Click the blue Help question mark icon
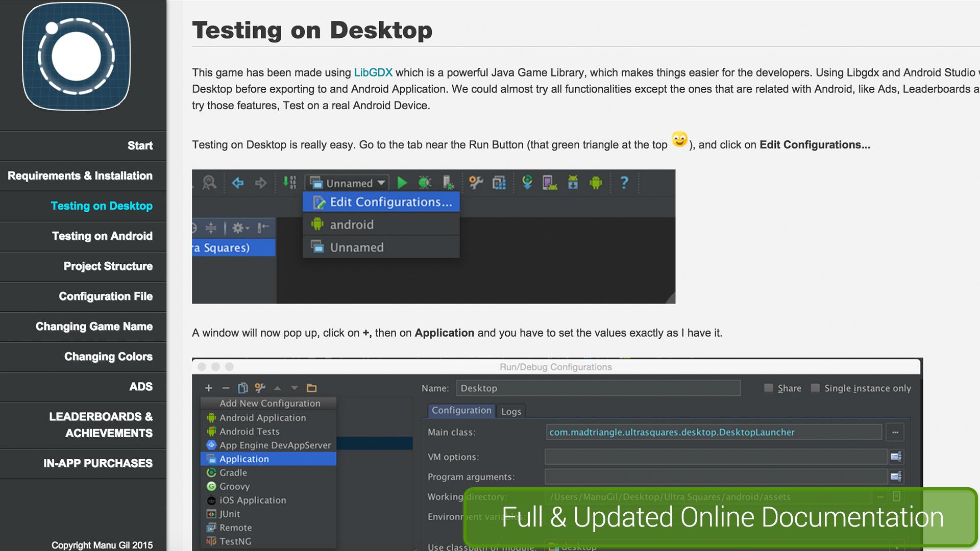The width and height of the screenshot is (980, 551). 624,182
